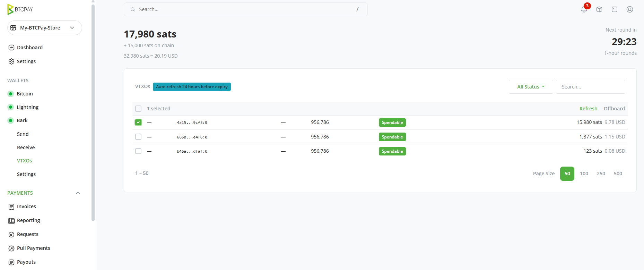Image resolution: width=644 pixels, height=270 pixels.
Task: Open Dashboard in sidebar
Action: (x=30, y=48)
